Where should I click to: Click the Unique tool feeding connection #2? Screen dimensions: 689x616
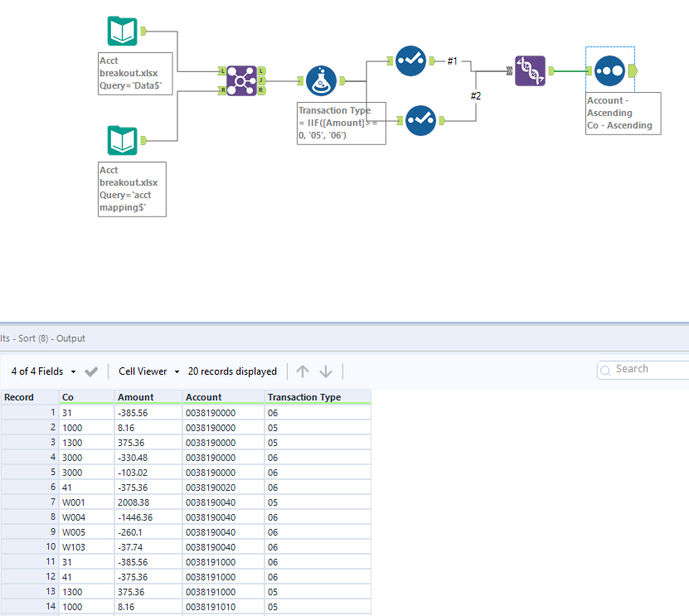420,120
